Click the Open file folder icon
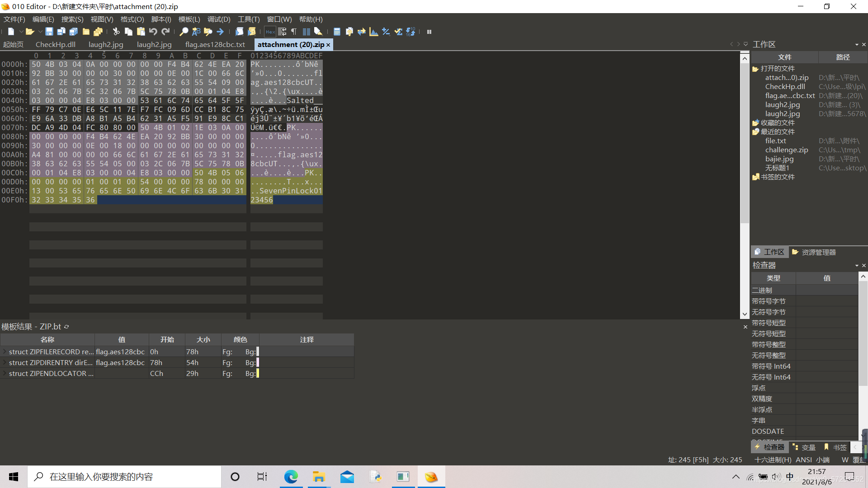 coord(29,32)
